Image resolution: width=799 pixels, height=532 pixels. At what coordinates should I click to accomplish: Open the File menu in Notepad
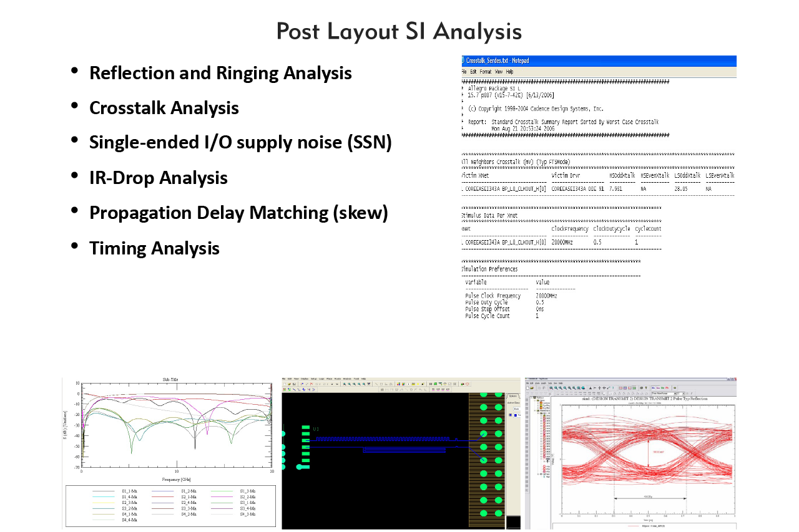(464, 72)
